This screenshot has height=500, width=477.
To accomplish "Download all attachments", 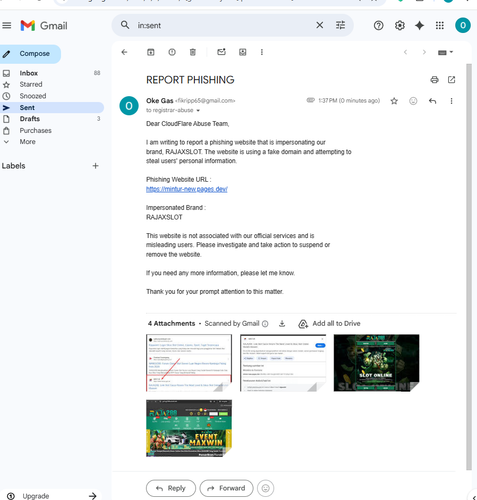I will pyautogui.click(x=282, y=324).
